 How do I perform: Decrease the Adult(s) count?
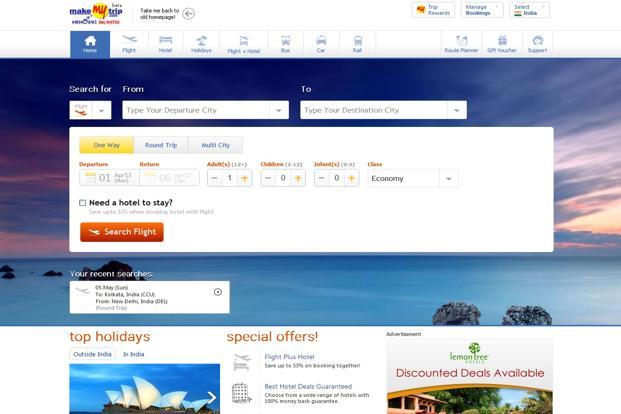(214, 178)
